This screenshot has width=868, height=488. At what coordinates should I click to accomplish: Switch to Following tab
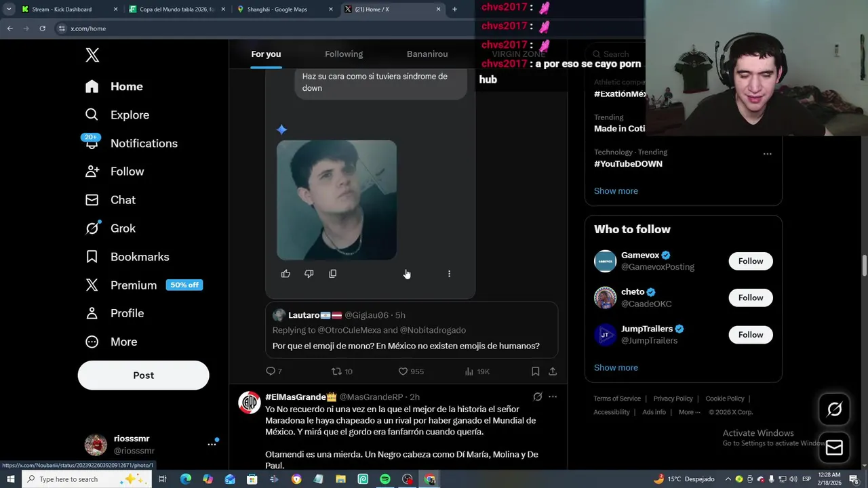click(x=344, y=54)
